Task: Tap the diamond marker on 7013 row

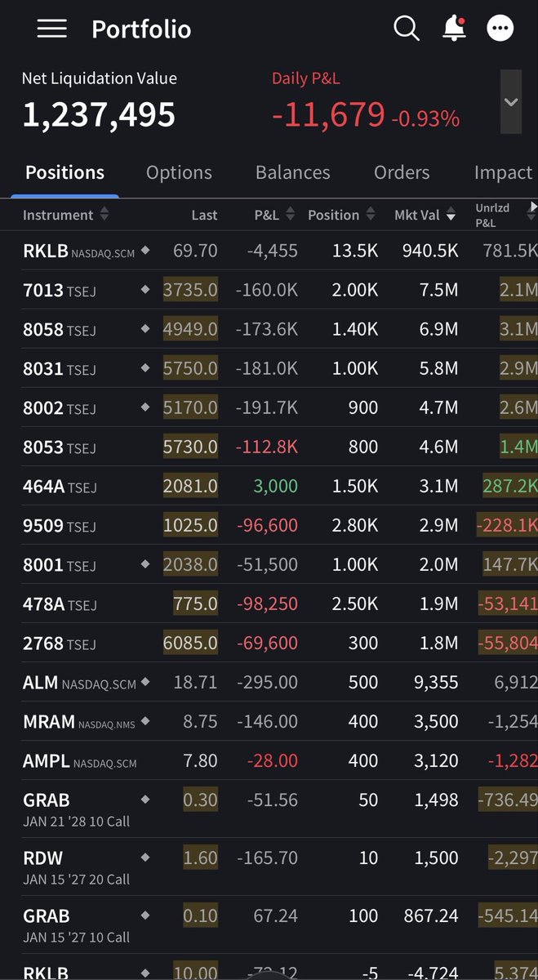Action: (x=145, y=289)
